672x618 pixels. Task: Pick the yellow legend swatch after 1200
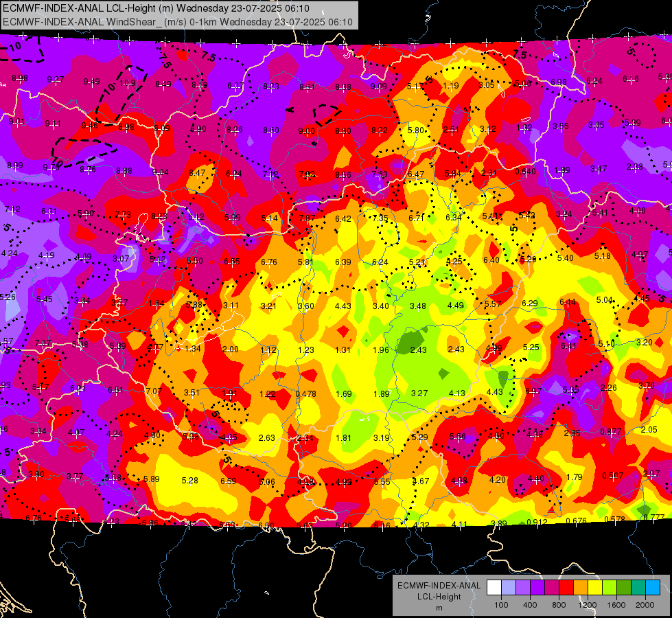point(595,588)
